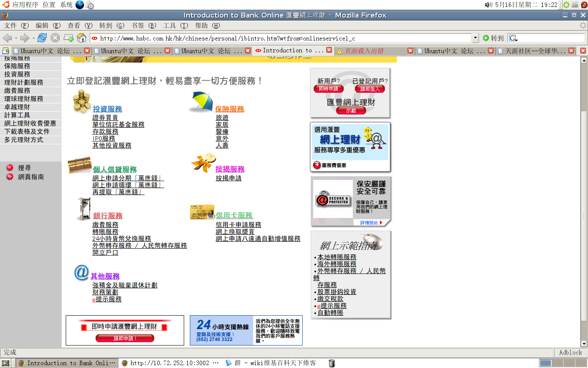
Task: Open the 帮助 (H) menu
Action: coord(207,25)
